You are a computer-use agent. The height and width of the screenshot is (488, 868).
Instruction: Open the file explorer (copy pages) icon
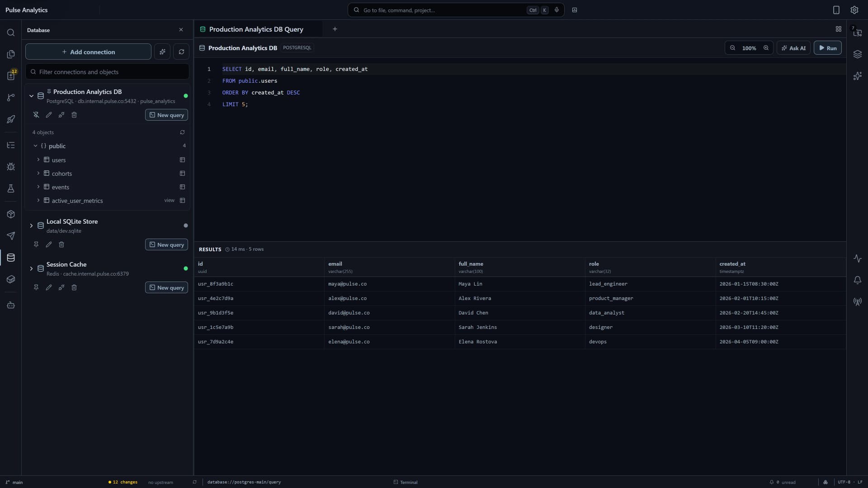11,54
